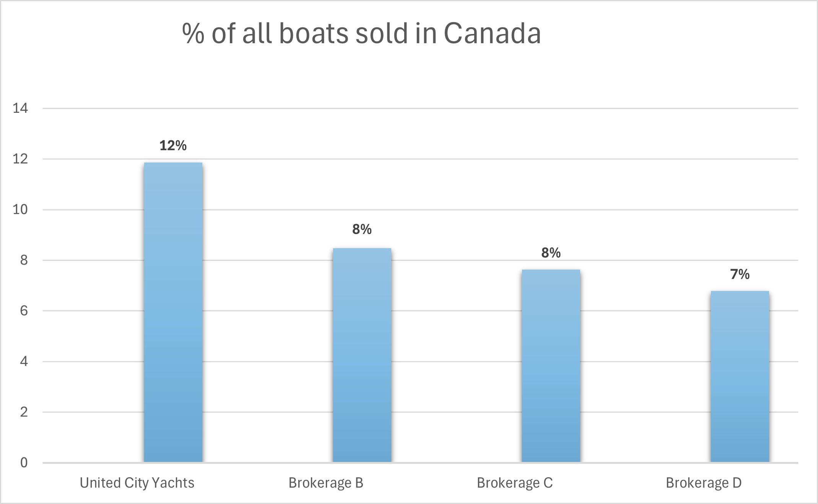Viewport: 818px width, 504px height.
Task: Select the 8% label above Brokerage B
Action: [x=362, y=229]
